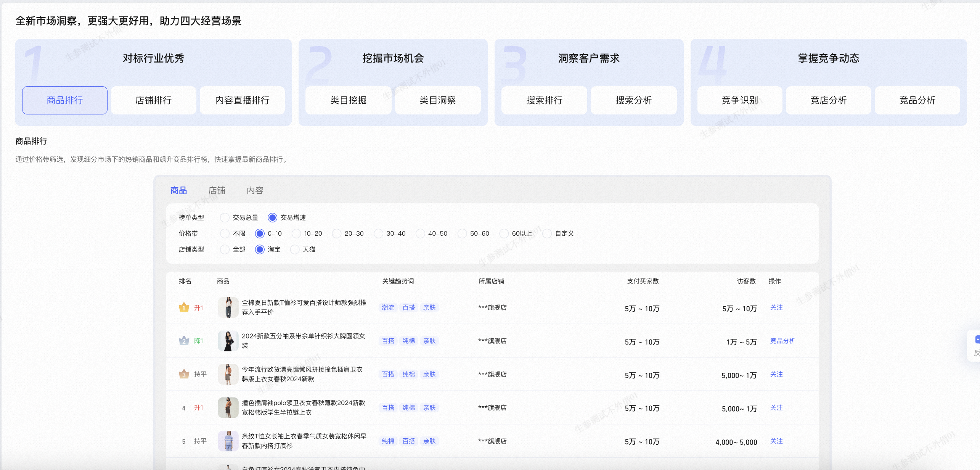
Task: Open product title 全棉夏日新款T恤衫可爱百搭
Action: click(304, 307)
